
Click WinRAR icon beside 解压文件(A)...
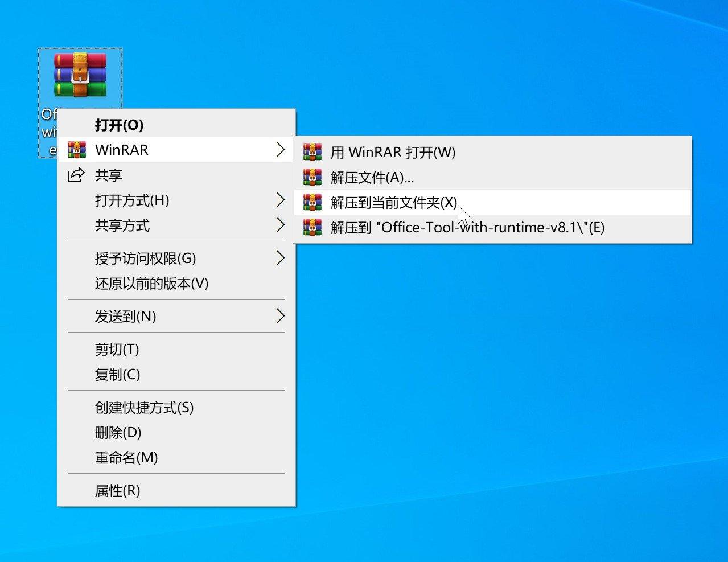click(x=312, y=177)
